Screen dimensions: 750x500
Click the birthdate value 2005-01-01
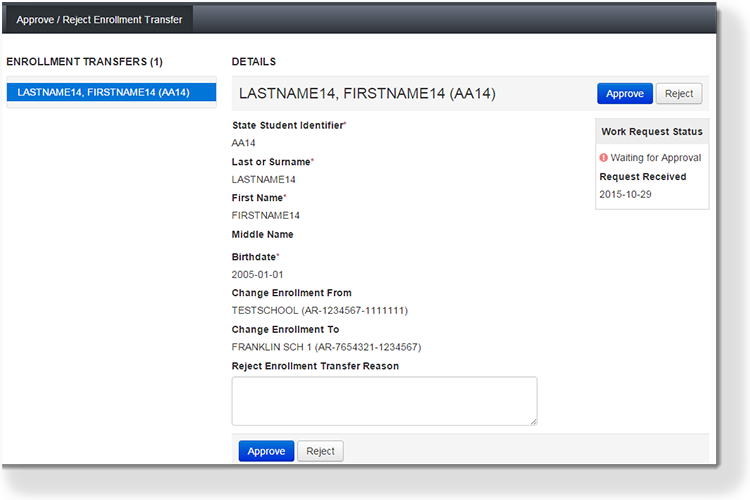click(x=258, y=274)
